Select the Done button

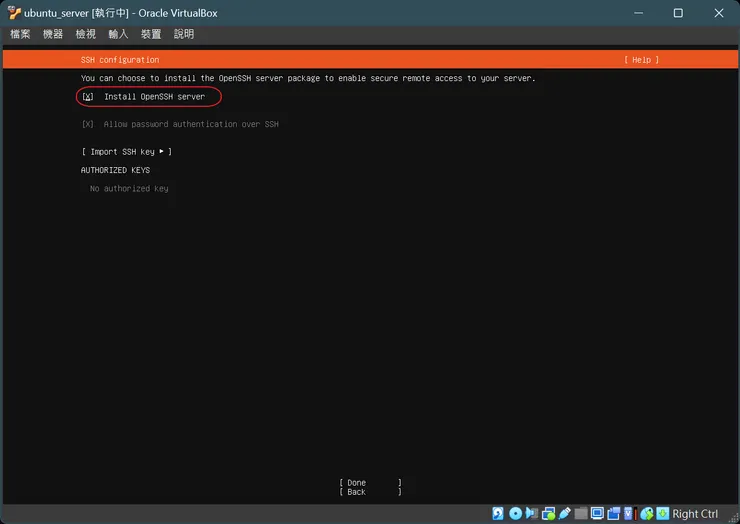point(370,482)
